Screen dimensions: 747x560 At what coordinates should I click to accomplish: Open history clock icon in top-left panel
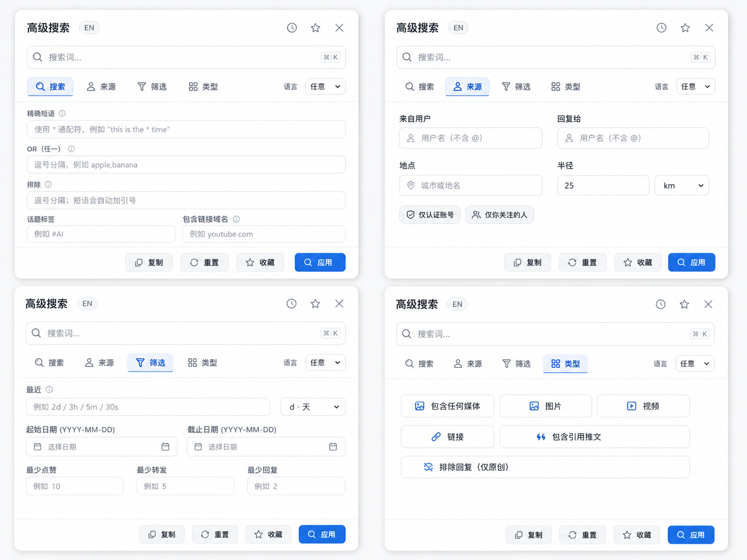point(292,28)
